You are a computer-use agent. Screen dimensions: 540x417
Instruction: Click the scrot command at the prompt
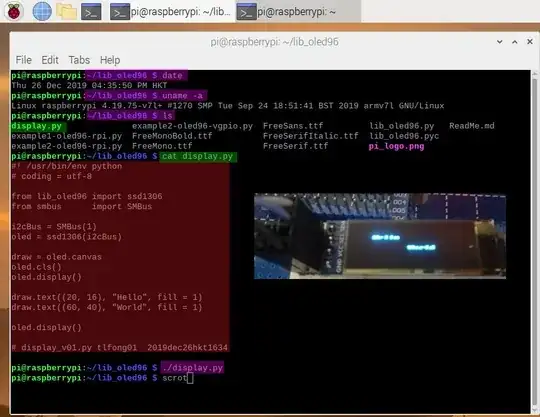(x=174, y=378)
